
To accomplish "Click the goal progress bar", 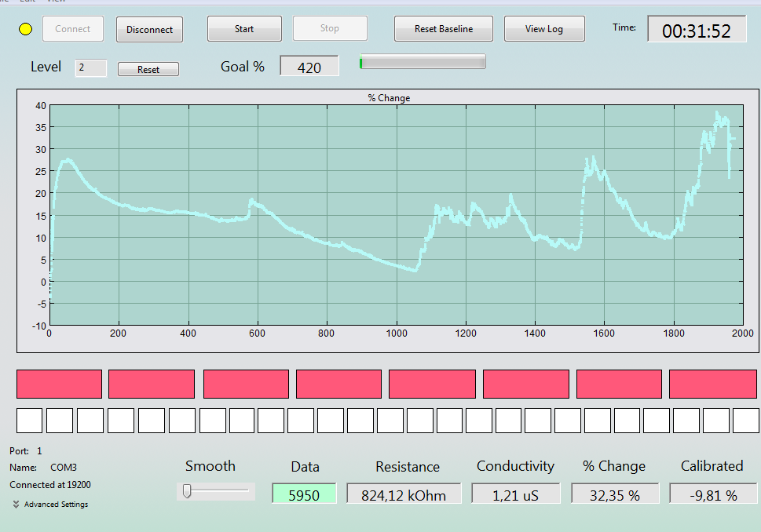I will (x=423, y=62).
